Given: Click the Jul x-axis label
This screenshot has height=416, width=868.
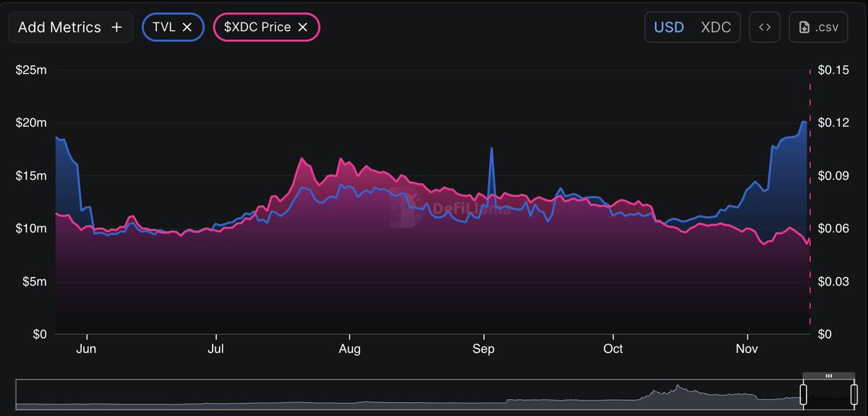Looking at the screenshot, I should coord(216,349).
